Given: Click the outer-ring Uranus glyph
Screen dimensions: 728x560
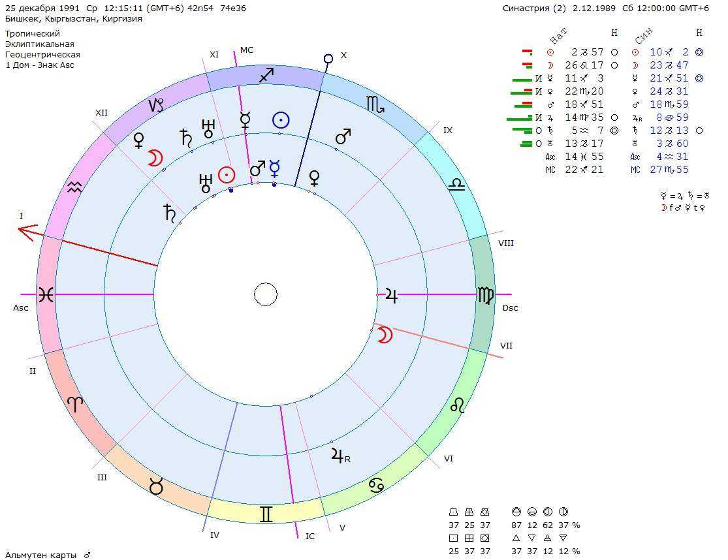Looking at the screenshot, I should click(x=208, y=129).
